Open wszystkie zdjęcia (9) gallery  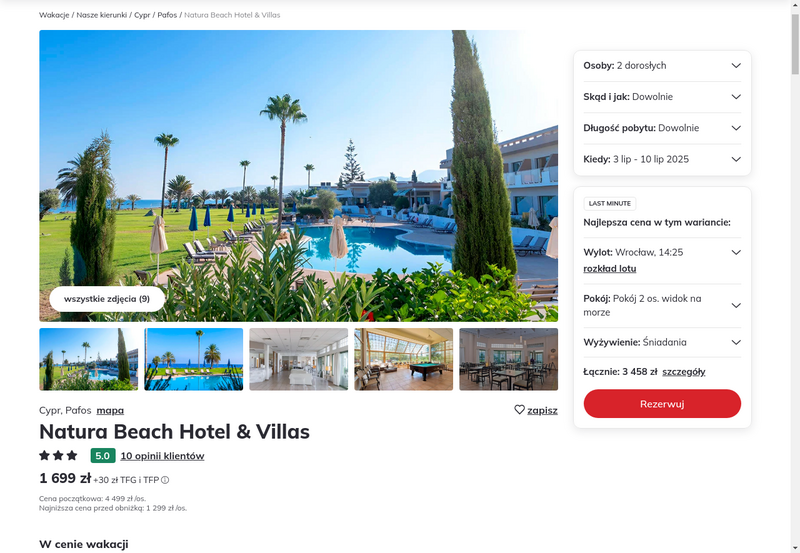[107, 299]
